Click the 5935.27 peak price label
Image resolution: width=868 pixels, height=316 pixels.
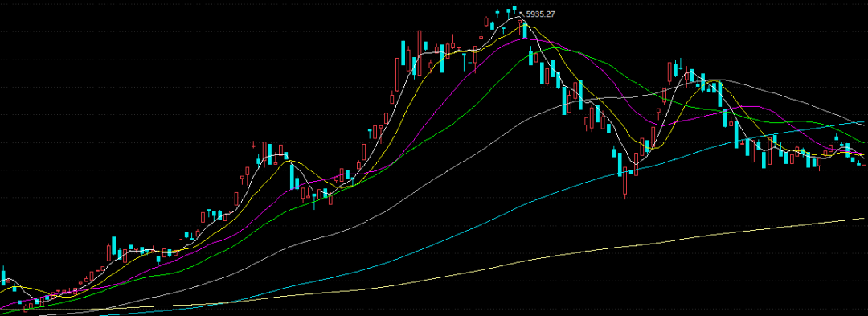[540, 14]
